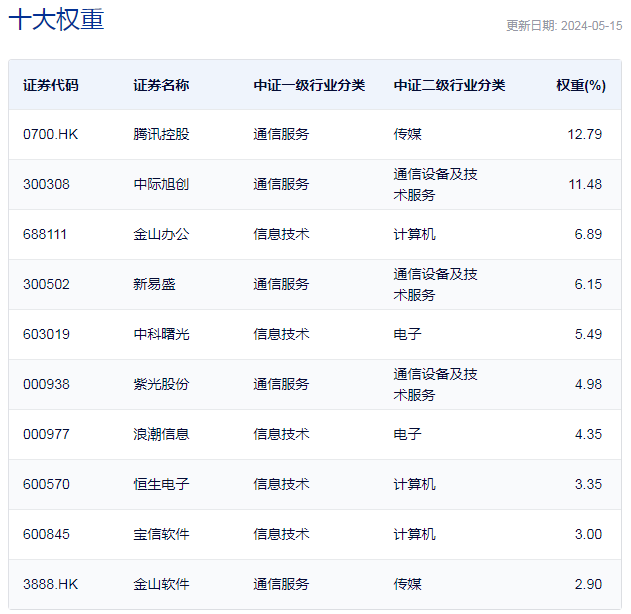The height and width of the screenshot is (614, 631).
Task: Select the name 宝信软件
Action: (161, 534)
